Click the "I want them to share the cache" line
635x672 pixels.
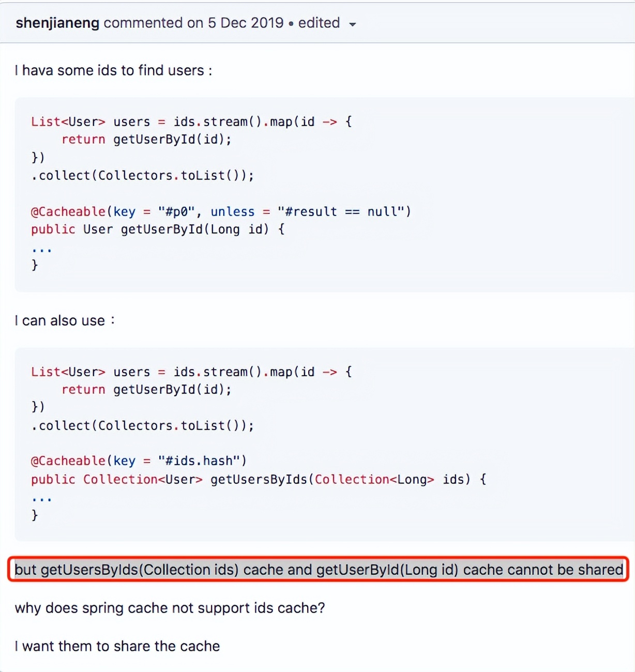click(x=117, y=646)
